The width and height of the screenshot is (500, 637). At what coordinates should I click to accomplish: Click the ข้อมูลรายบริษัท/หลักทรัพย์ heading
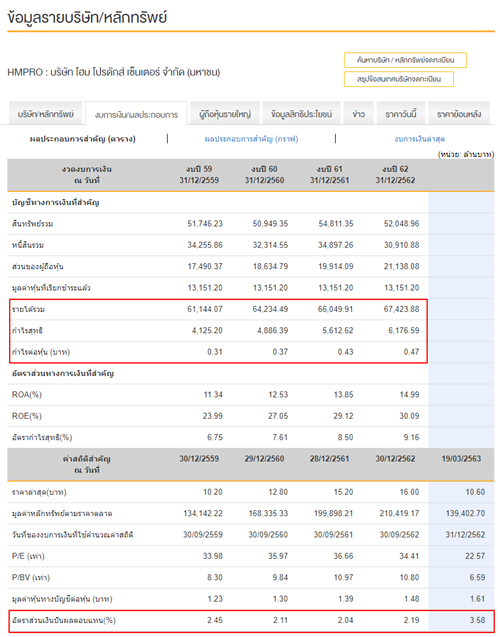pos(87,17)
